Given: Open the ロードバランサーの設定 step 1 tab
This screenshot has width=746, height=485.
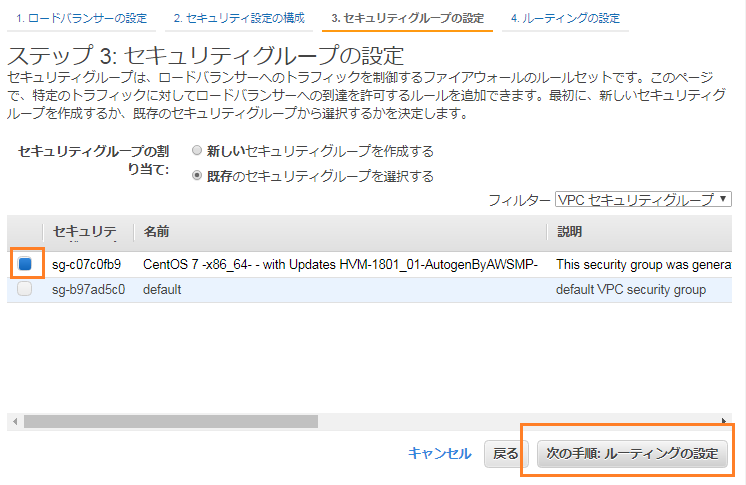Looking at the screenshot, I should 81,19.
